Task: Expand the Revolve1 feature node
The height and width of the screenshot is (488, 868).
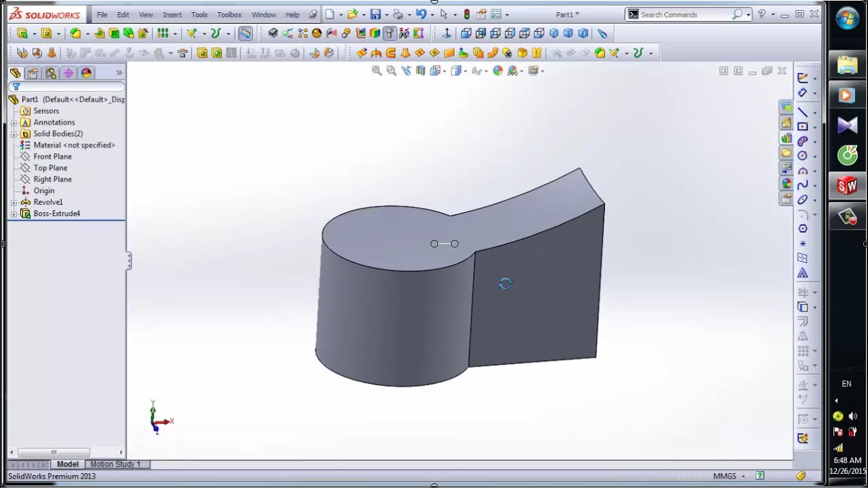Action: coord(14,203)
